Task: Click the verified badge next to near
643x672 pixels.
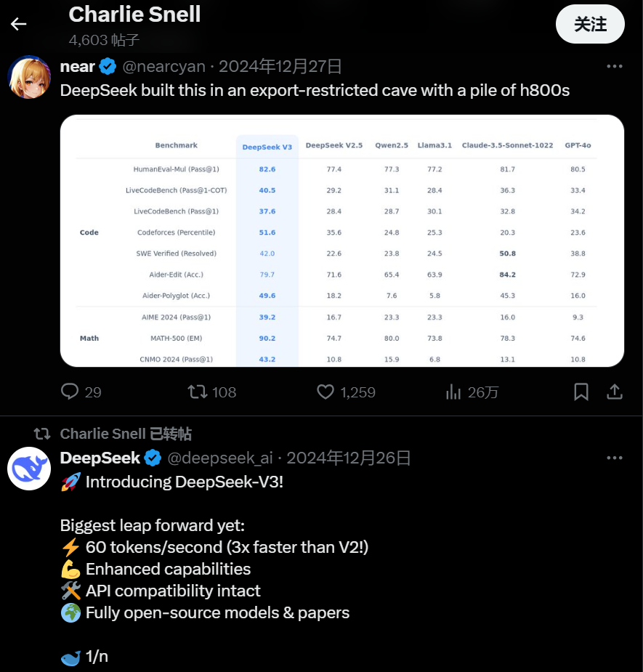Action: (108, 66)
